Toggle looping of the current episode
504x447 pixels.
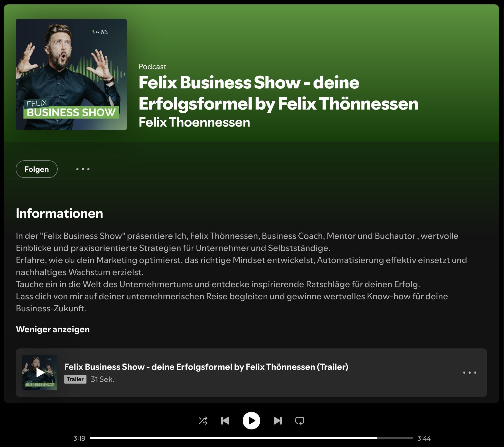click(300, 420)
